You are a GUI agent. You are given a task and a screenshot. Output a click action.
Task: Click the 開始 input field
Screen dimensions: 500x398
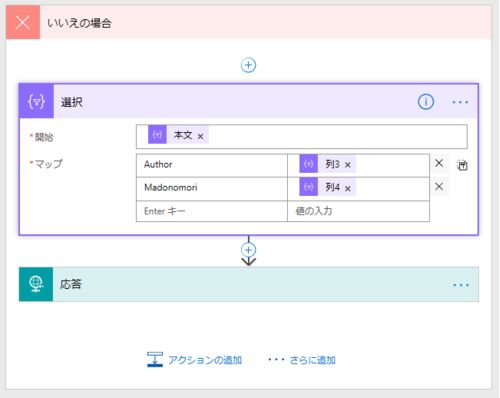pyautogui.click(x=302, y=137)
